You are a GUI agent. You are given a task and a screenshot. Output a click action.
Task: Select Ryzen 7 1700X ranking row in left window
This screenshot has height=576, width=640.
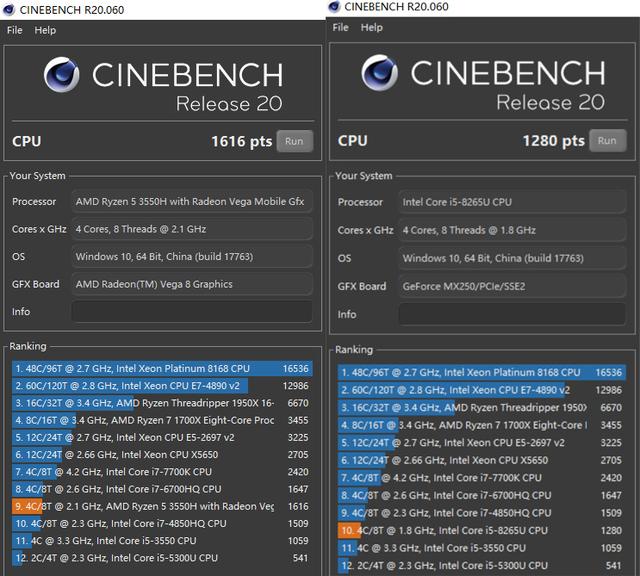[162, 420]
